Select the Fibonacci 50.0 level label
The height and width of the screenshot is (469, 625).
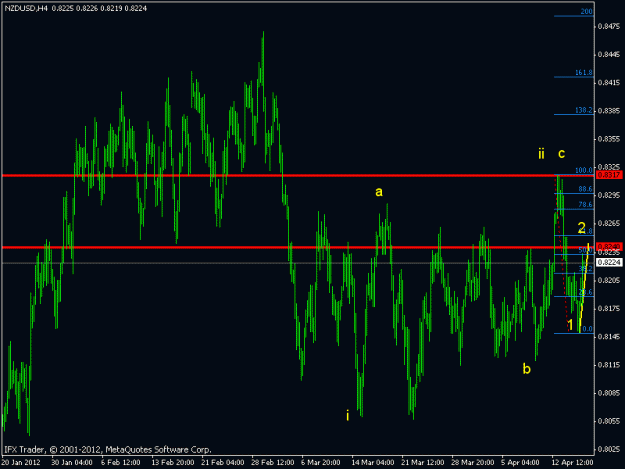tap(585, 250)
